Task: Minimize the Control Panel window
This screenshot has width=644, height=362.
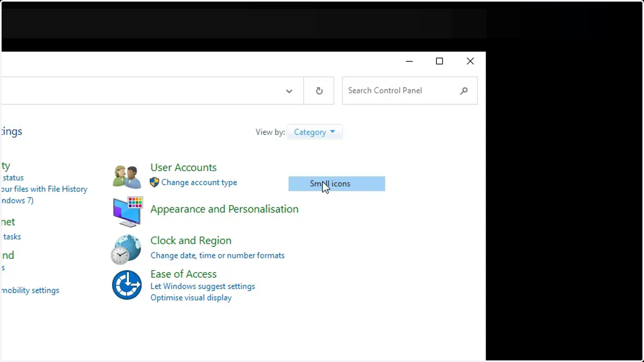Action: click(x=409, y=61)
